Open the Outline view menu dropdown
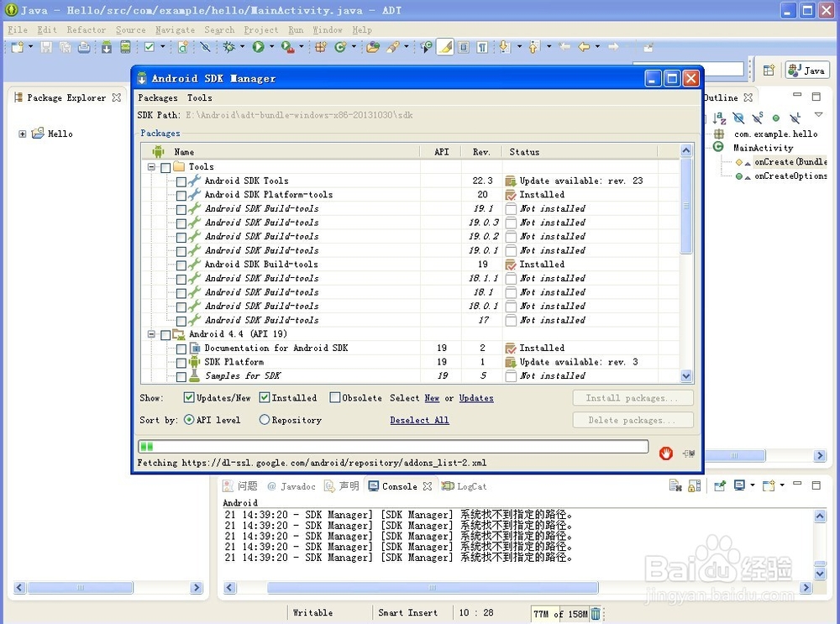The width and height of the screenshot is (840, 624). coord(818,114)
